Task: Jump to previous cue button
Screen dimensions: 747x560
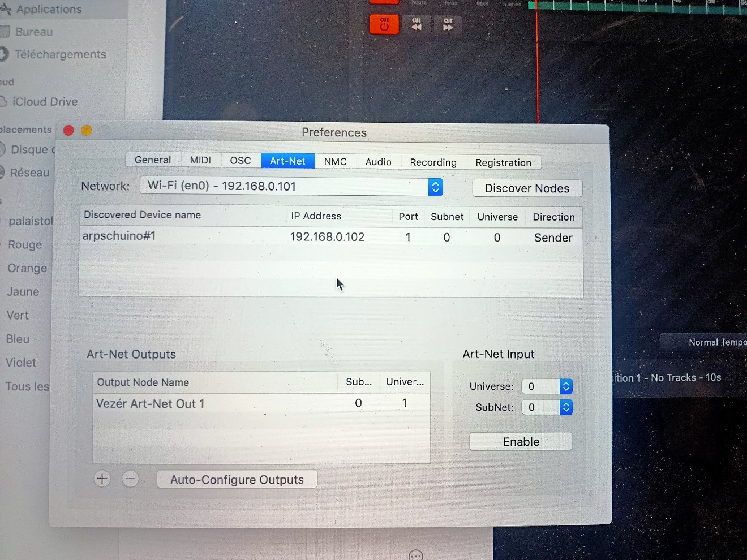Action: point(417,24)
